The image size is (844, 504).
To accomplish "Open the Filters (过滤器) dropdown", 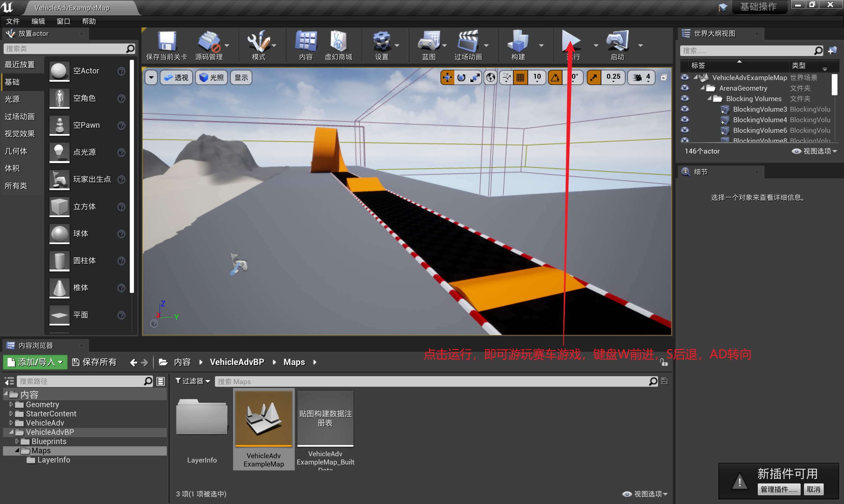I will click(x=193, y=381).
